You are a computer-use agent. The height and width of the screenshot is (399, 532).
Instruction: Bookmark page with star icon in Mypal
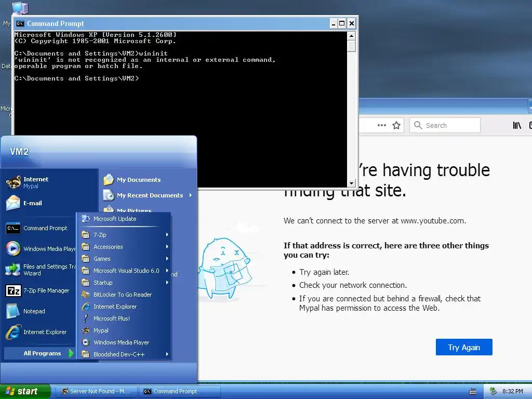tap(396, 126)
